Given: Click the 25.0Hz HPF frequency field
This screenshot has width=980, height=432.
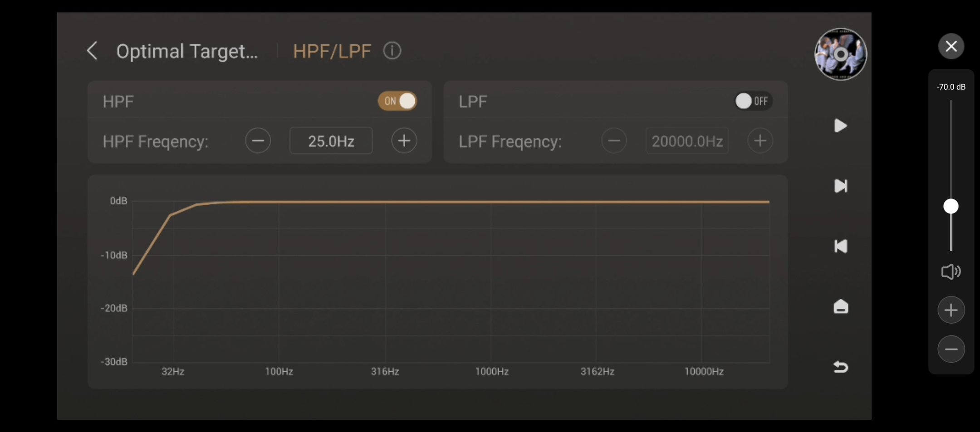Looking at the screenshot, I should click(331, 141).
